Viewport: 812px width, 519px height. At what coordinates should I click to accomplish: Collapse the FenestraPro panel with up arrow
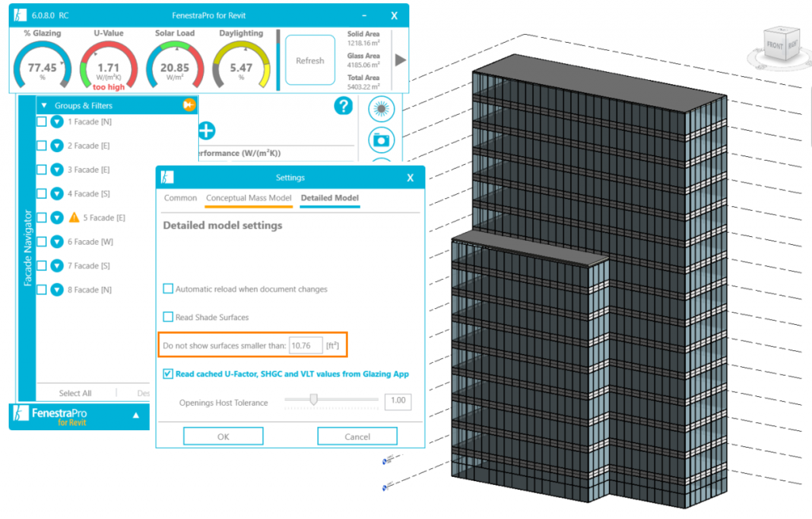point(136,415)
